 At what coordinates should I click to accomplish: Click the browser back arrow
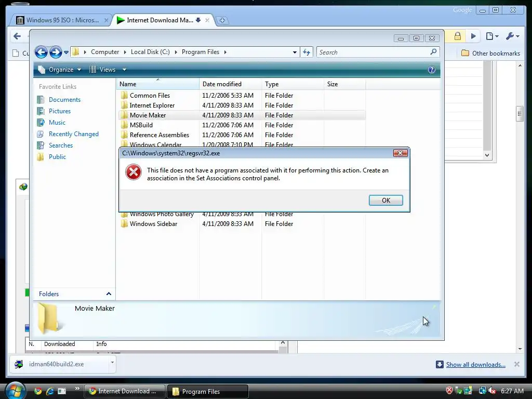point(17,36)
